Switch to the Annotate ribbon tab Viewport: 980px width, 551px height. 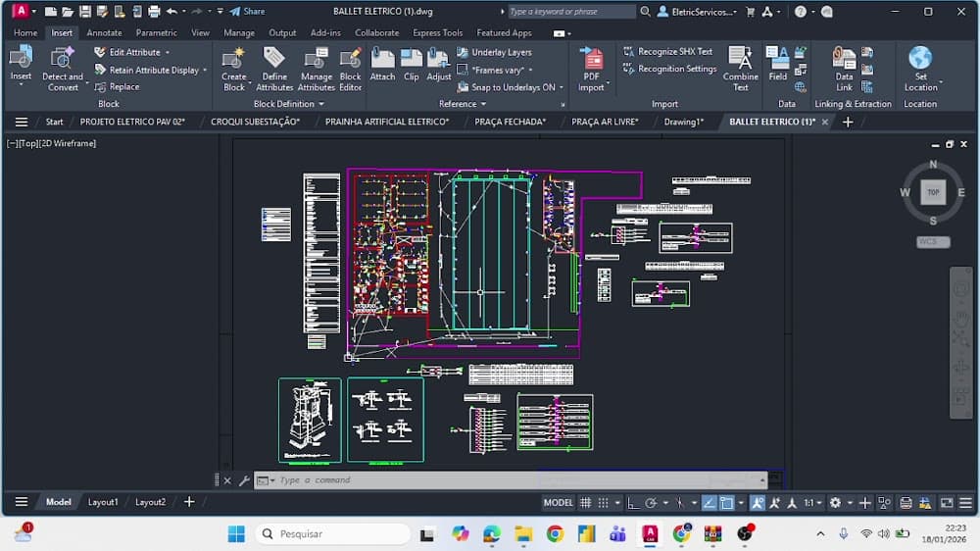click(x=105, y=32)
